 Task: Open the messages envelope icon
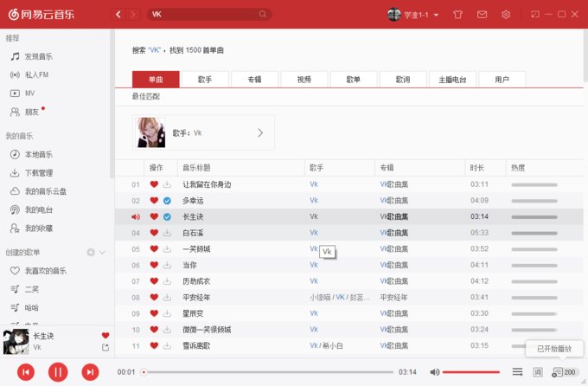(x=482, y=14)
